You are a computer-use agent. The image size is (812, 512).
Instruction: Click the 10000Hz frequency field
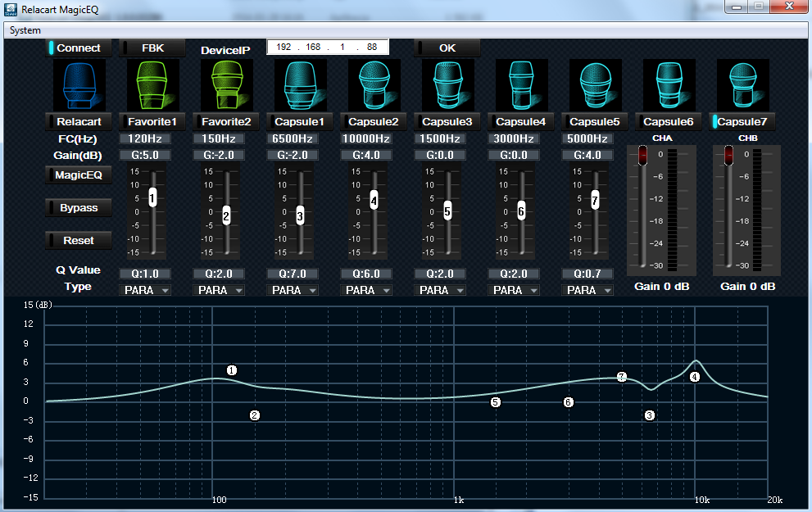366,138
